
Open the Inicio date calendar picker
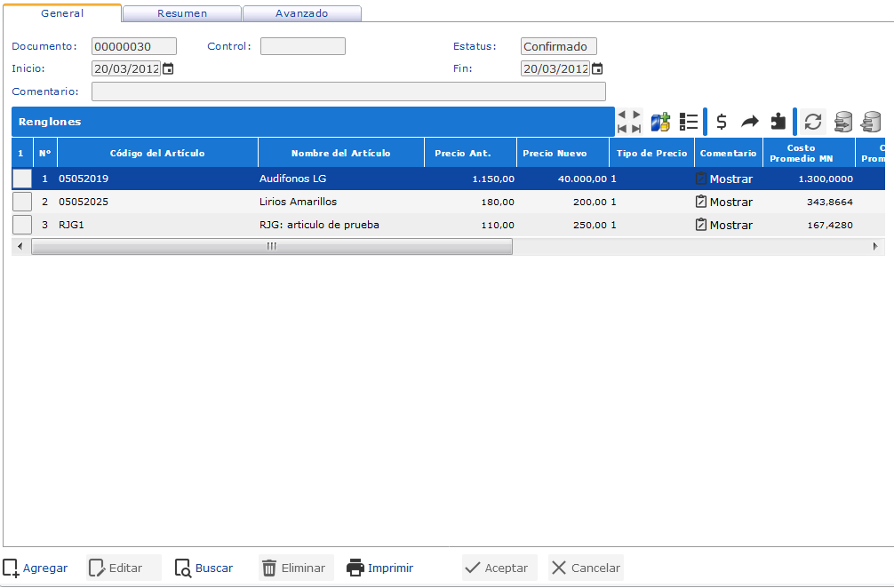(168, 68)
